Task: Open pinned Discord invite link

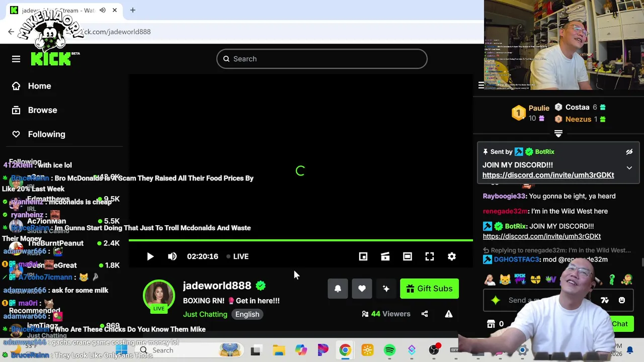Action: point(548,175)
